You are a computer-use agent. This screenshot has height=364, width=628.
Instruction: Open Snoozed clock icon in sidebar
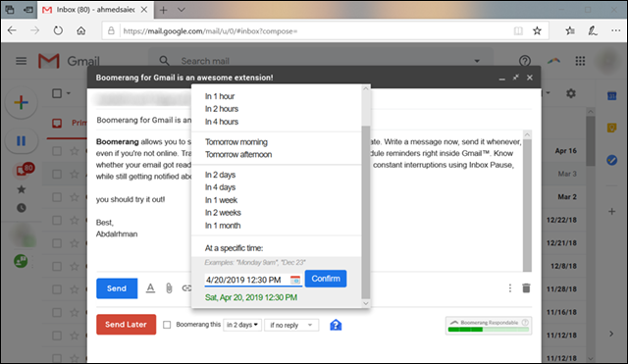[x=22, y=207]
